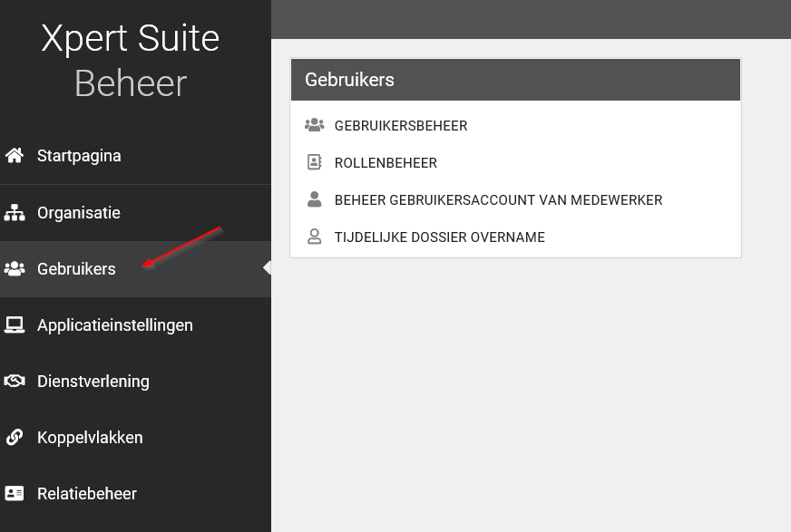Click the Gebruikers panel header bar

point(515,80)
